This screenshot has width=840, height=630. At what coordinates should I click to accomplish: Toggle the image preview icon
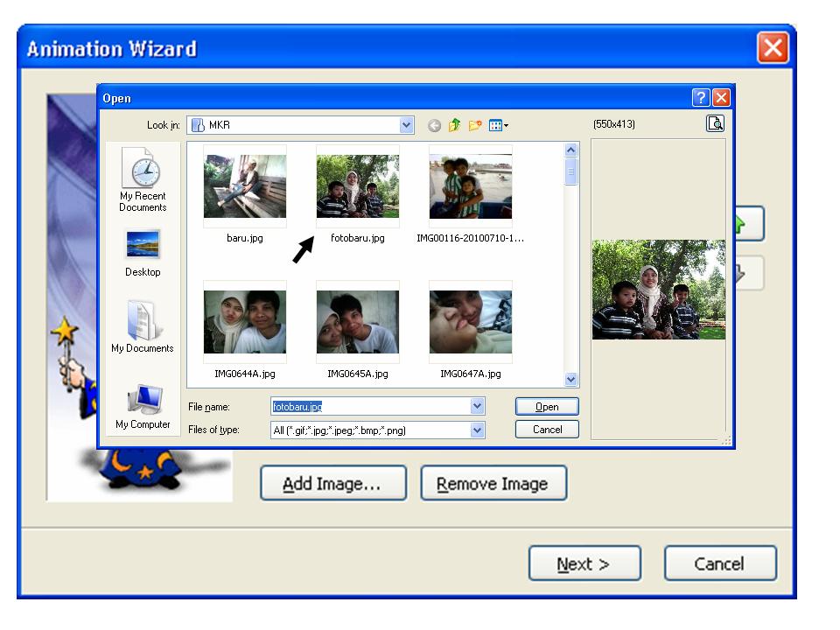[715, 123]
